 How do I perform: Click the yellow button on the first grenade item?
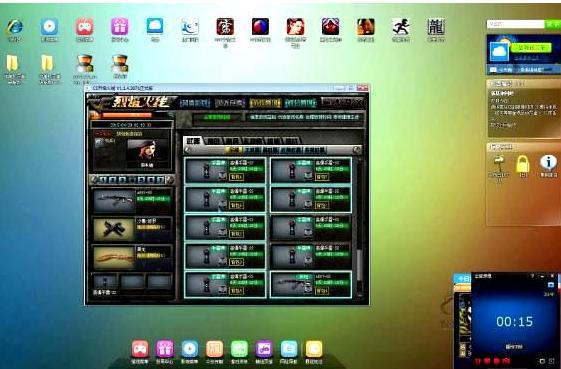click(x=236, y=177)
